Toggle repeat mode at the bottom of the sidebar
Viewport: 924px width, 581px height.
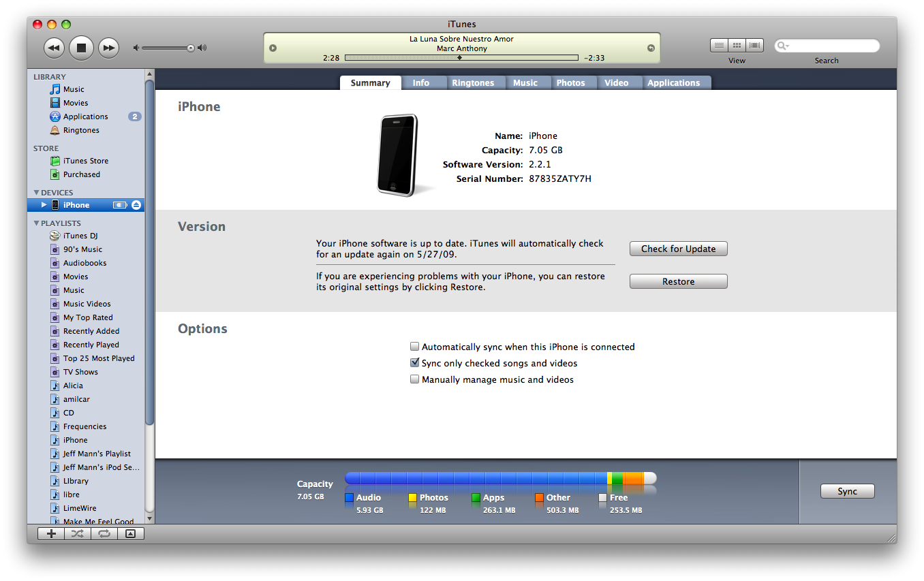coord(104,534)
